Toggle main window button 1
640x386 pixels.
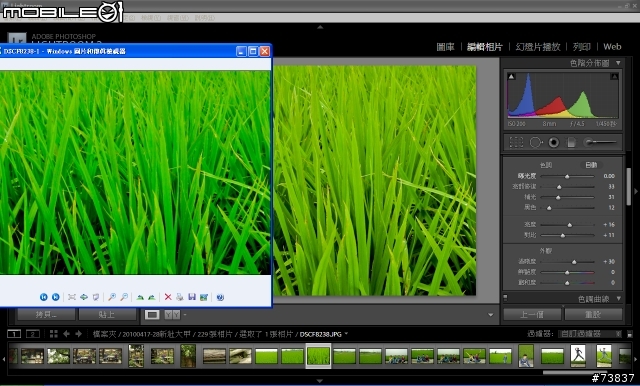(x=14, y=334)
